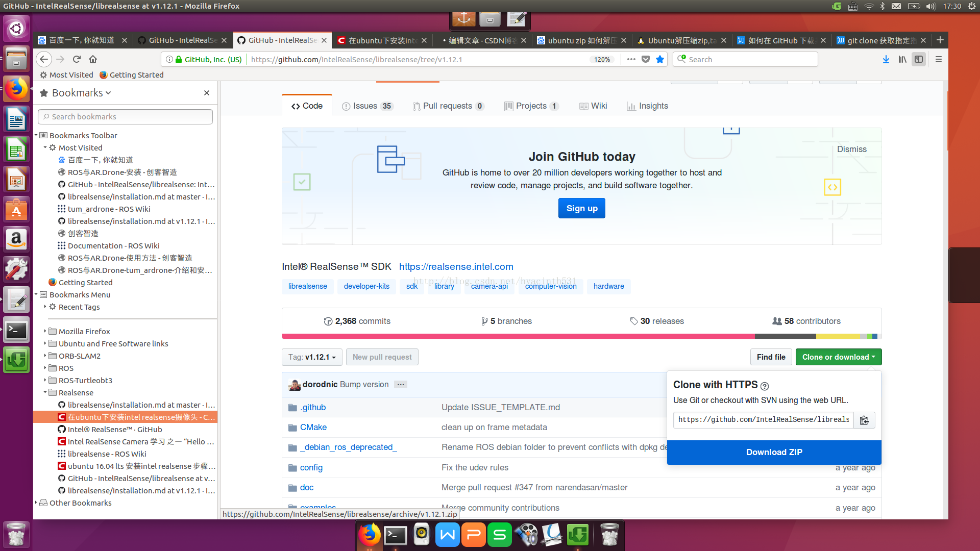Viewport: 980px width, 551px height.
Task: Switch to the Pull requests tab
Action: pos(449,106)
